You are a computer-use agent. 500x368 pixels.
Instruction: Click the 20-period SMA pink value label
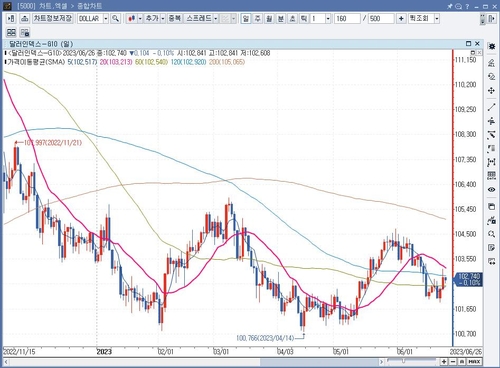tap(116, 62)
